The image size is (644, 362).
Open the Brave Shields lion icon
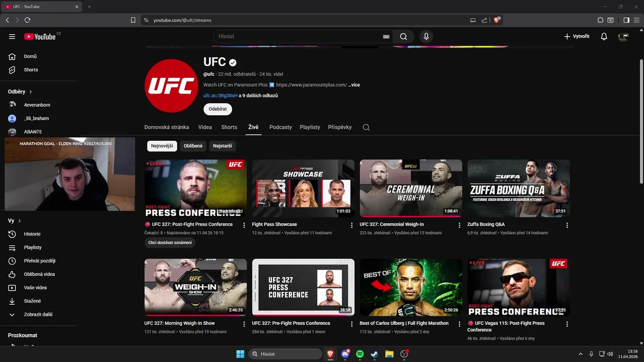tap(497, 20)
